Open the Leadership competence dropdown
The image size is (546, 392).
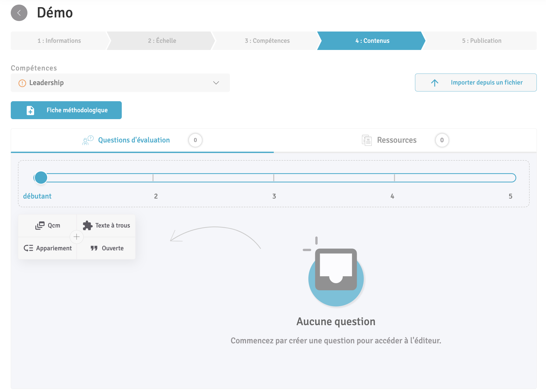click(x=120, y=83)
